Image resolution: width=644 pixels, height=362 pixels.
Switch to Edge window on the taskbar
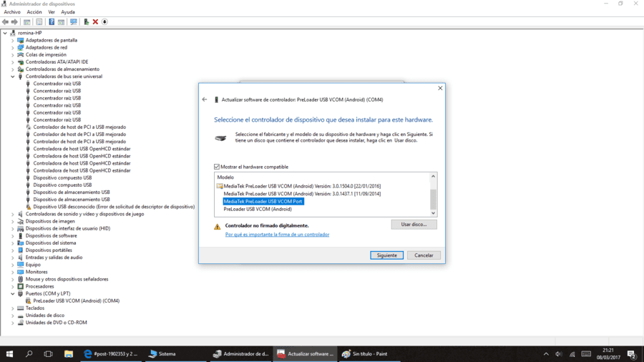[111, 354]
